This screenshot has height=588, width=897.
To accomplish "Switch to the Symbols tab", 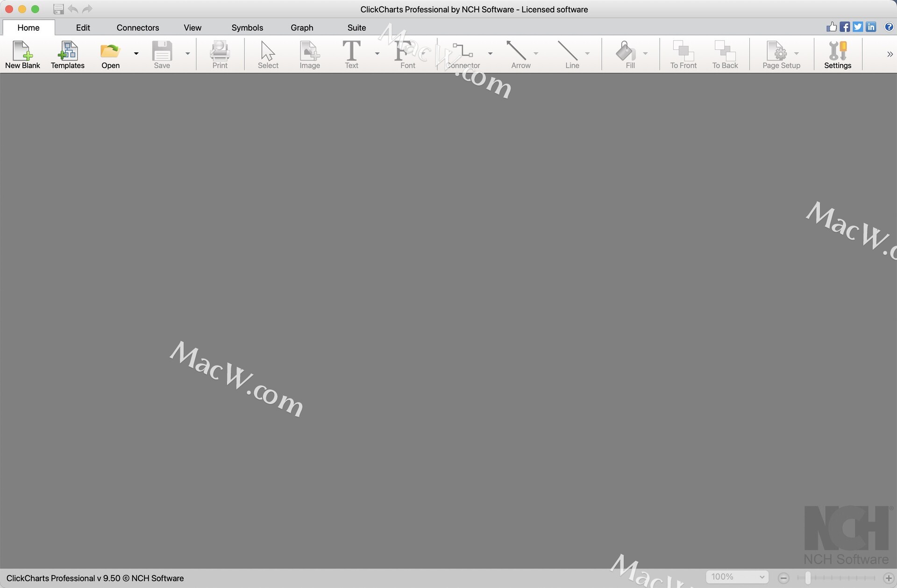I will pos(247,28).
